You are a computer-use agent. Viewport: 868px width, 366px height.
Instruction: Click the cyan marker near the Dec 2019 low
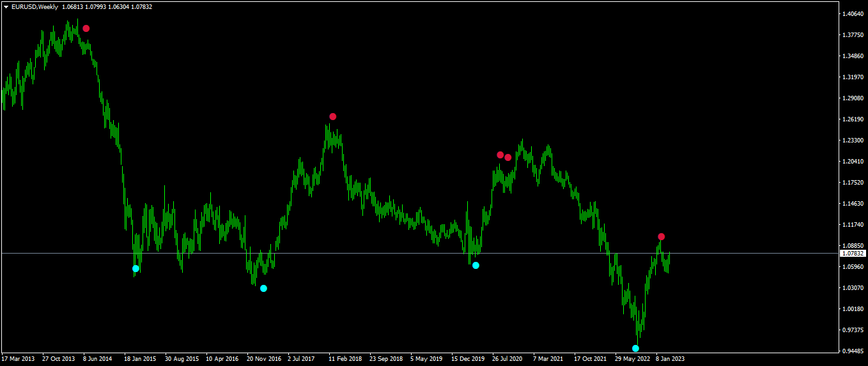pos(476,266)
